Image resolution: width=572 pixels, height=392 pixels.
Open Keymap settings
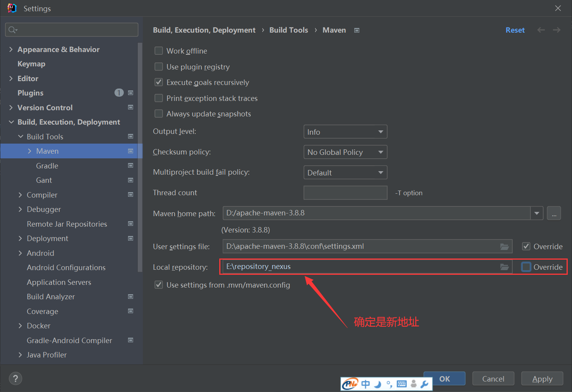click(x=31, y=64)
